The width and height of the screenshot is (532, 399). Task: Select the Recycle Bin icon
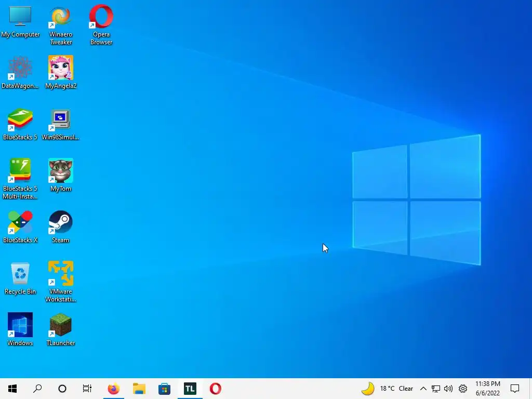pos(20,278)
